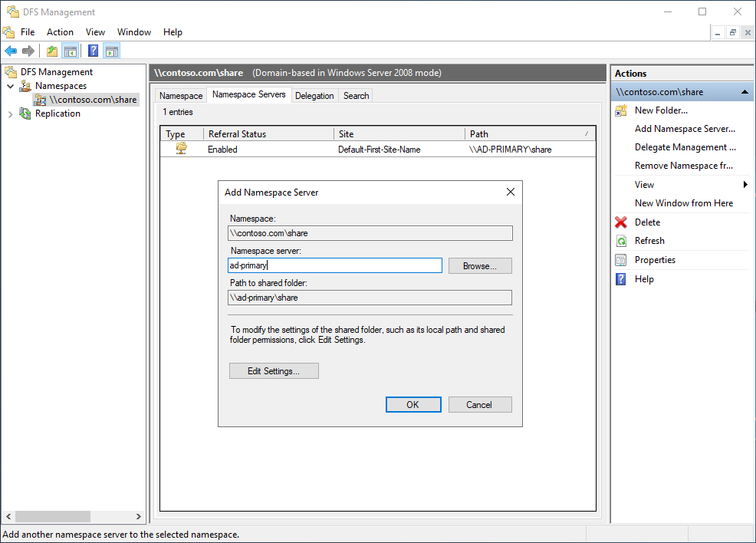The height and width of the screenshot is (543, 756).
Task: Select the Namespace Servers tab
Action: tap(248, 94)
